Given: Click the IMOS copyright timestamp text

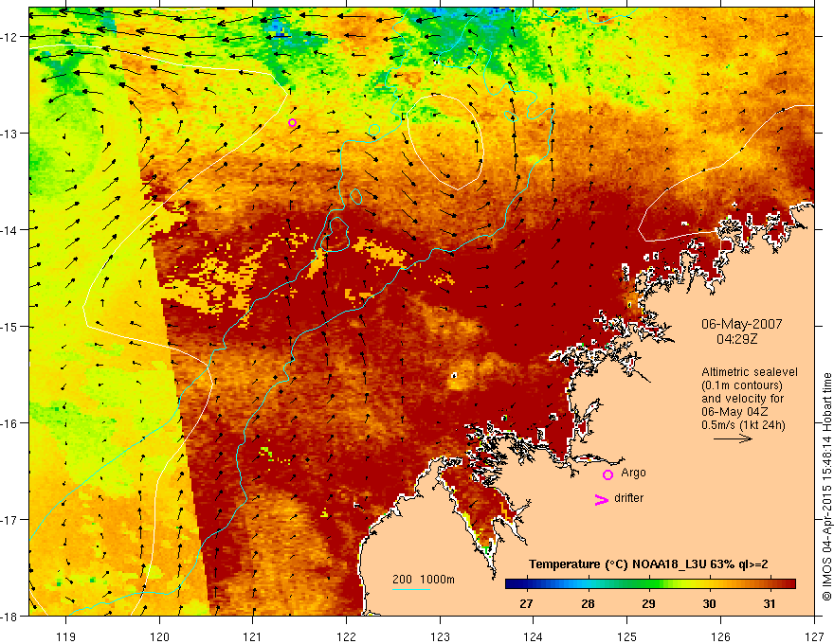Looking at the screenshot, I should tap(826, 487).
